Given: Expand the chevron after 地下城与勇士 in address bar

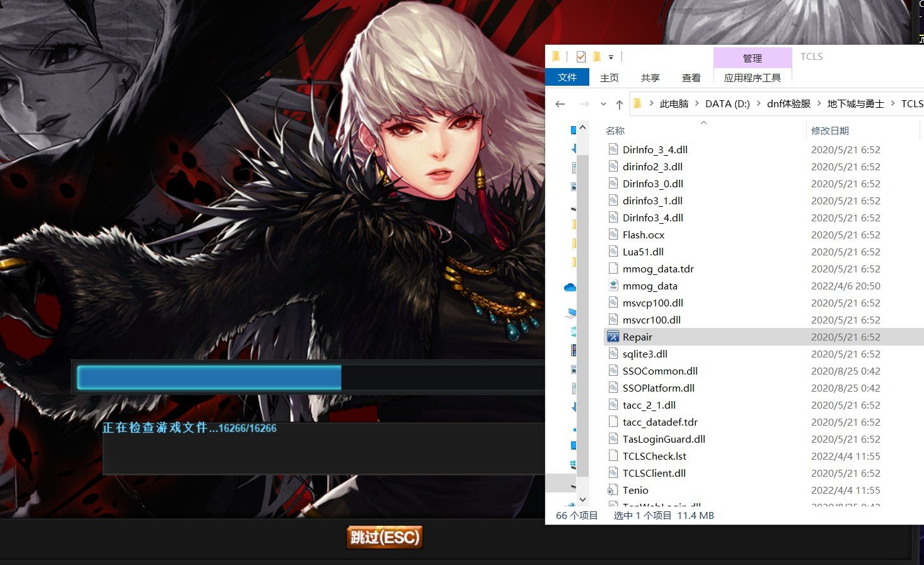Looking at the screenshot, I should click(893, 103).
